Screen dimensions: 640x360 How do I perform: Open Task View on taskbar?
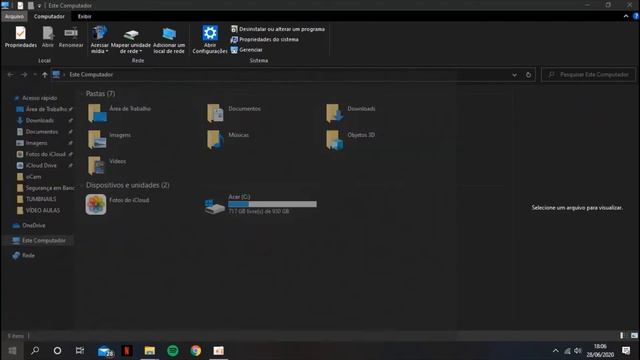[x=80, y=351]
